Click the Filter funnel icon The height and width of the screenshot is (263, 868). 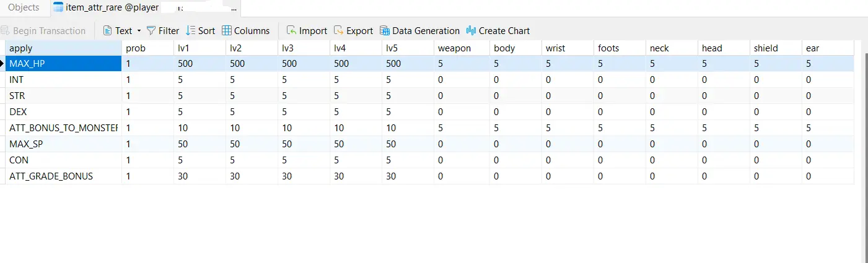151,31
